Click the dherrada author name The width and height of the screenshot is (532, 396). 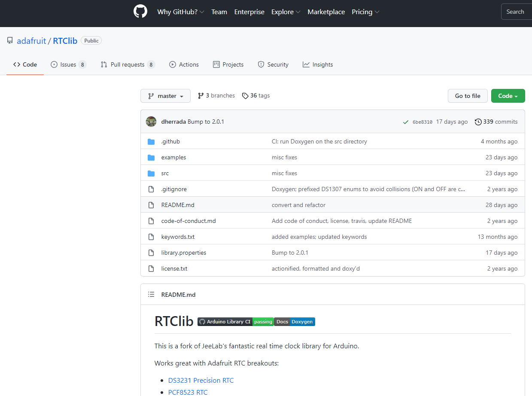pyautogui.click(x=173, y=122)
